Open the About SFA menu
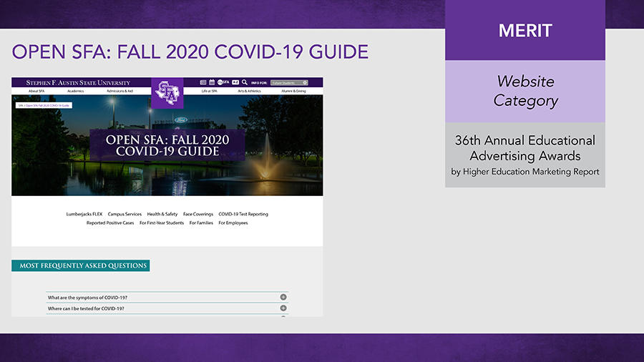644x362 pixels. pyautogui.click(x=36, y=92)
